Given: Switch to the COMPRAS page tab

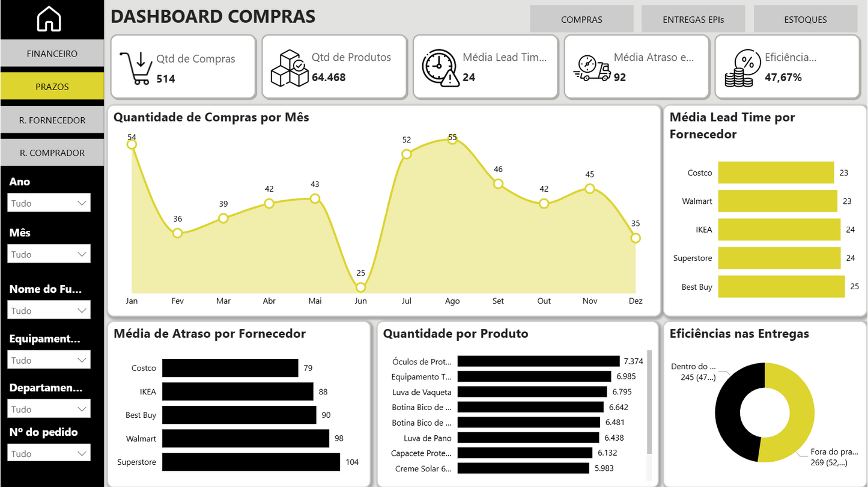Looking at the screenshot, I should 581,19.
